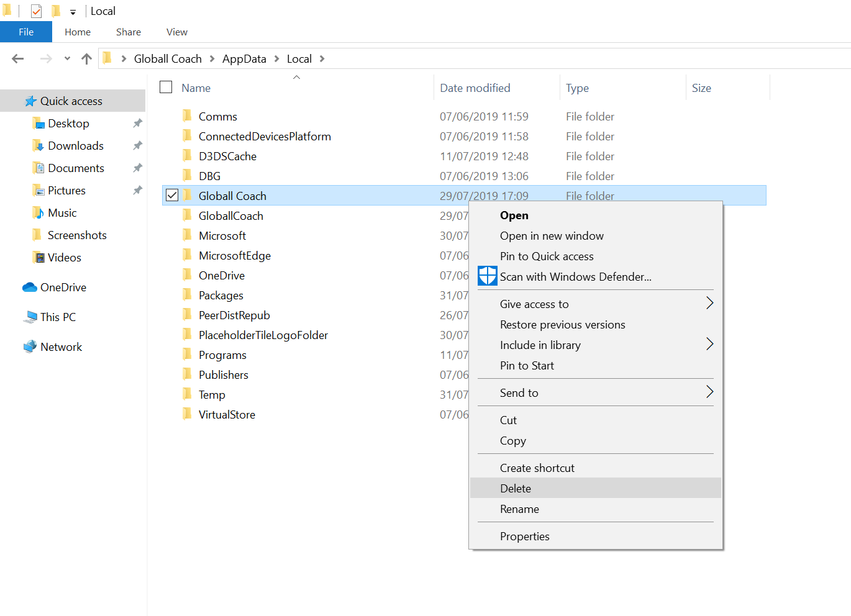Open Pictures folder icon in sidebar

(x=39, y=190)
